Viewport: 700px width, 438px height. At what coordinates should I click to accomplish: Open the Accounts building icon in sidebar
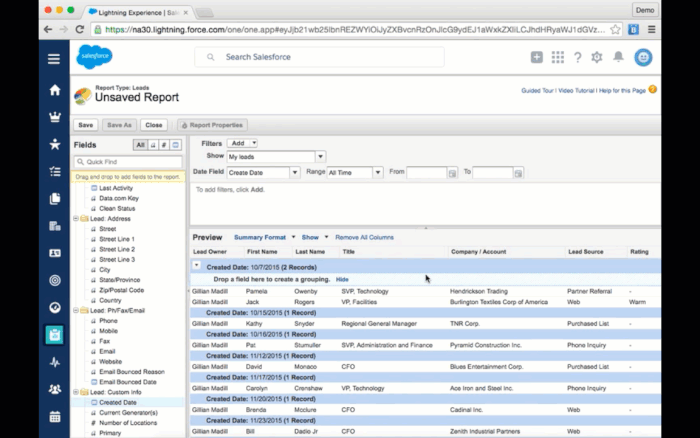pos(54,226)
